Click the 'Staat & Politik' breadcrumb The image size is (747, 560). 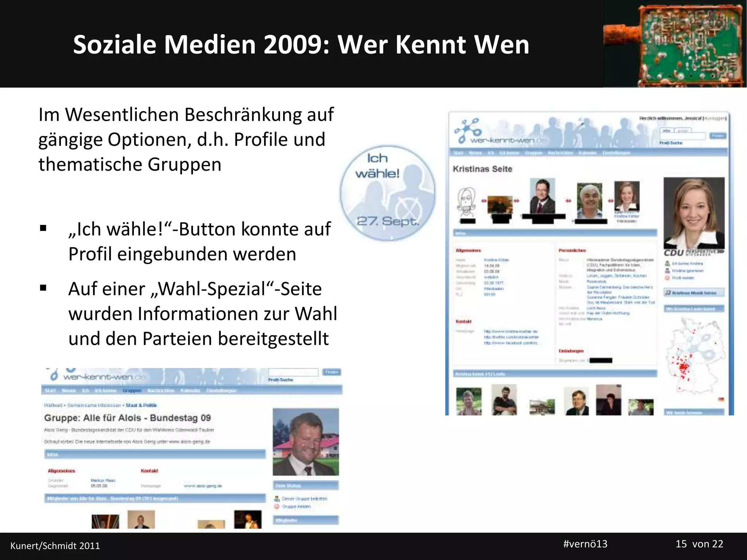point(141,405)
